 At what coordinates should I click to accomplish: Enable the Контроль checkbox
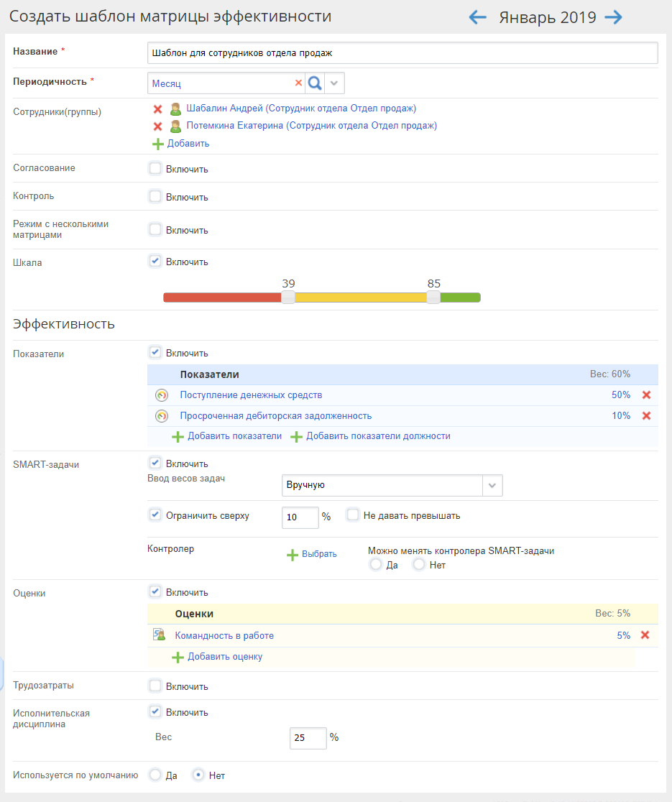(155, 196)
